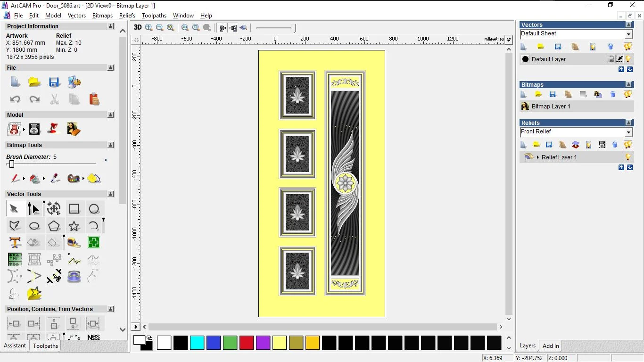The height and width of the screenshot is (362, 644).
Task: Select the Create Star tool
Action: (74, 226)
